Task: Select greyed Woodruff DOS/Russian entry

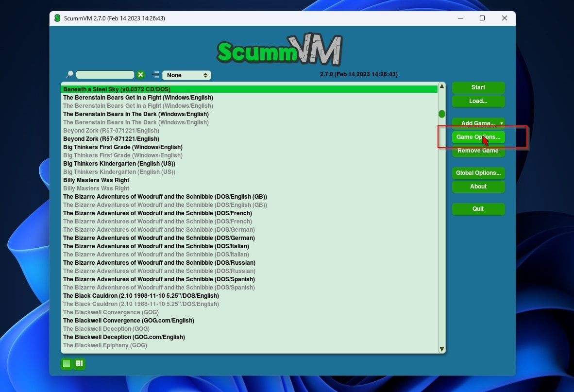Action: (249, 271)
